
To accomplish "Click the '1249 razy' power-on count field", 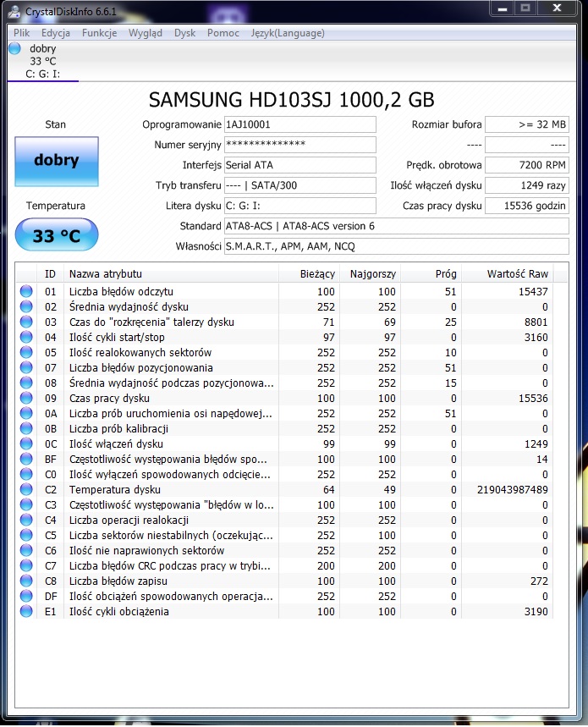I will point(527,185).
